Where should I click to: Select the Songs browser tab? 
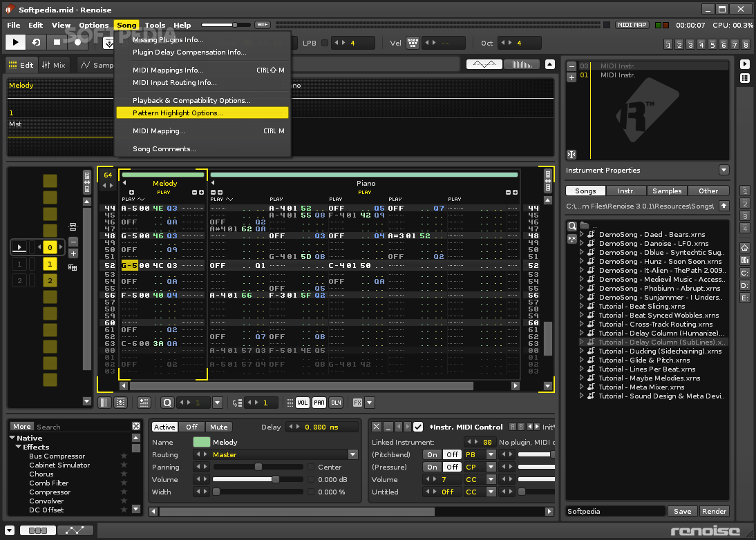coord(585,191)
